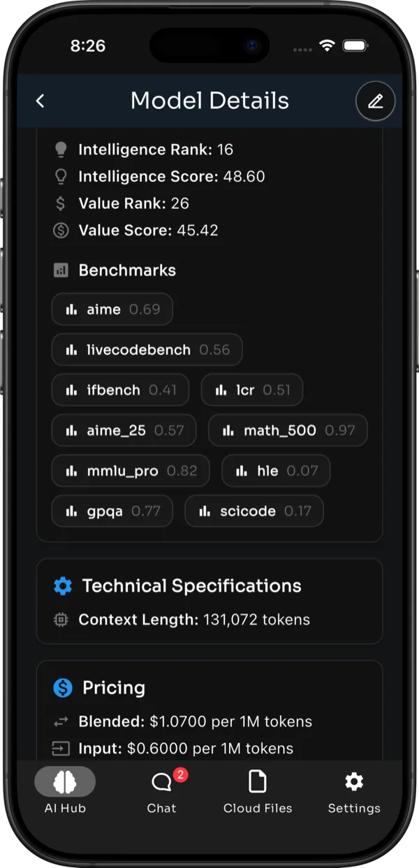Tap the math_500 benchmark chip
Image resolution: width=419 pixels, height=868 pixels.
(x=288, y=431)
